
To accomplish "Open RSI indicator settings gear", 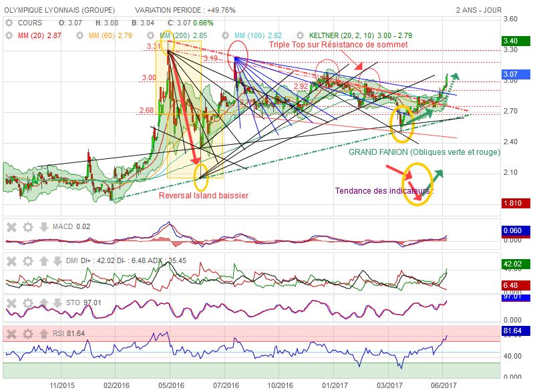I will (28, 334).
